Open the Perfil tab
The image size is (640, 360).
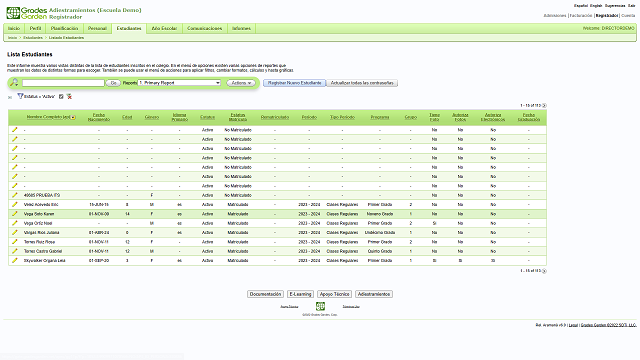click(36, 28)
